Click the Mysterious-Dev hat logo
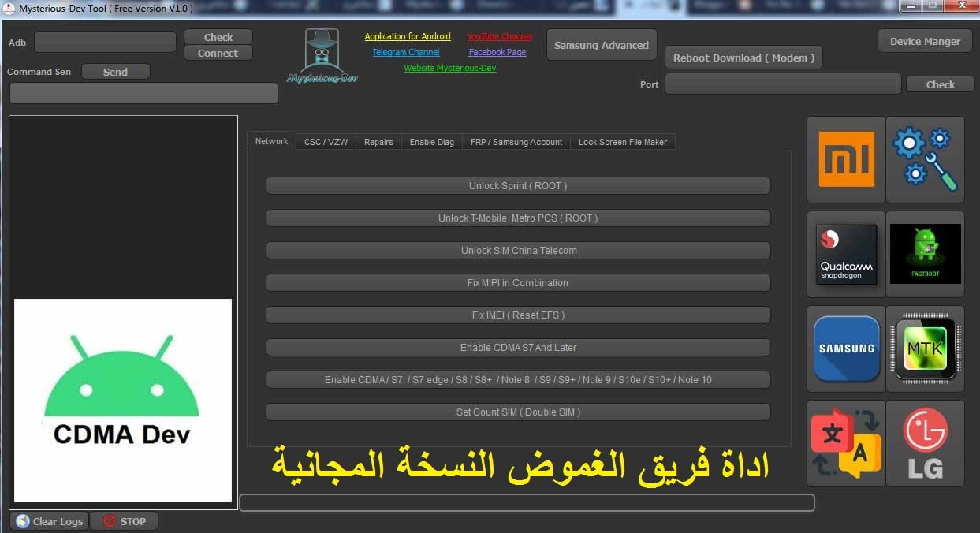The image size is (980, 533). pyautogui.click(x=322, y=56)
